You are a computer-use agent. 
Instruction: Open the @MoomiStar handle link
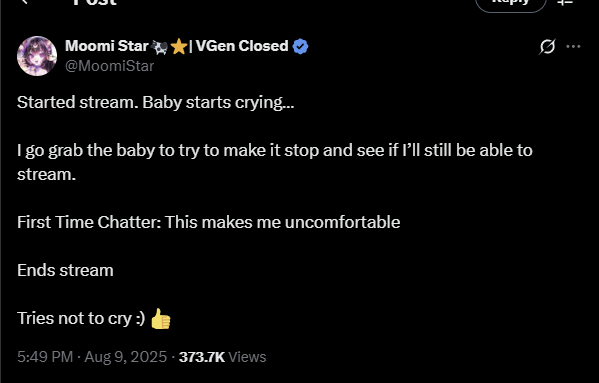click(x=110, y=66)
